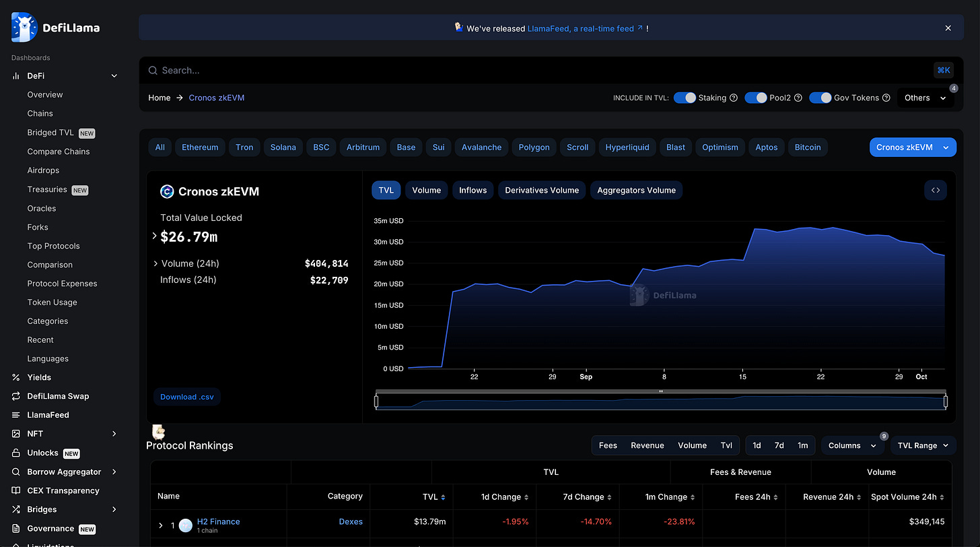Open the Cronos zkEVM chain dropdown
The height and width of the screenshot is (547, 980).
tap(913, 147)
